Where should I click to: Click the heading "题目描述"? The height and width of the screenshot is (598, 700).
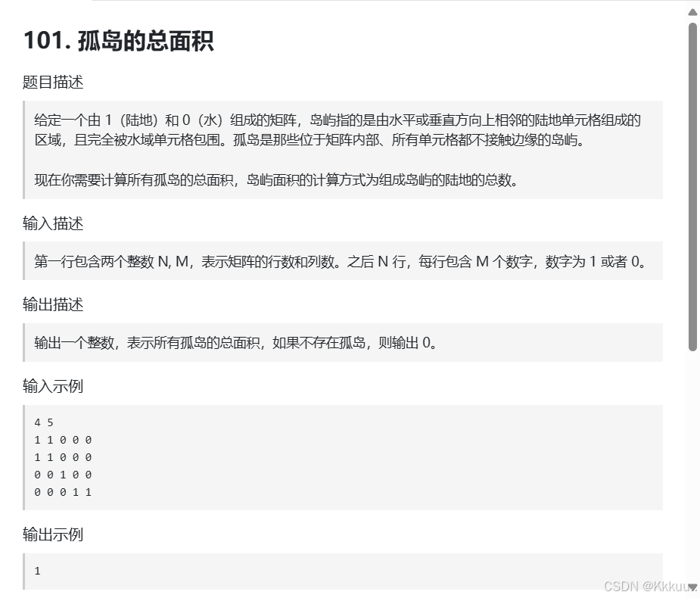pyautogui.click(x=53, y=83)
